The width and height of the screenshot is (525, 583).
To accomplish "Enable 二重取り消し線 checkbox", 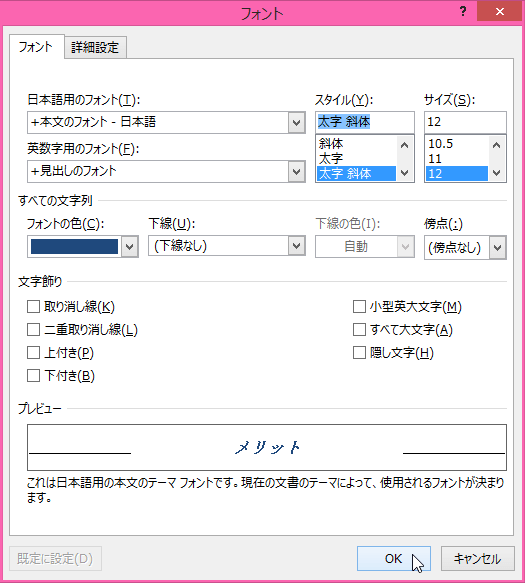I will tap(33, 329).
